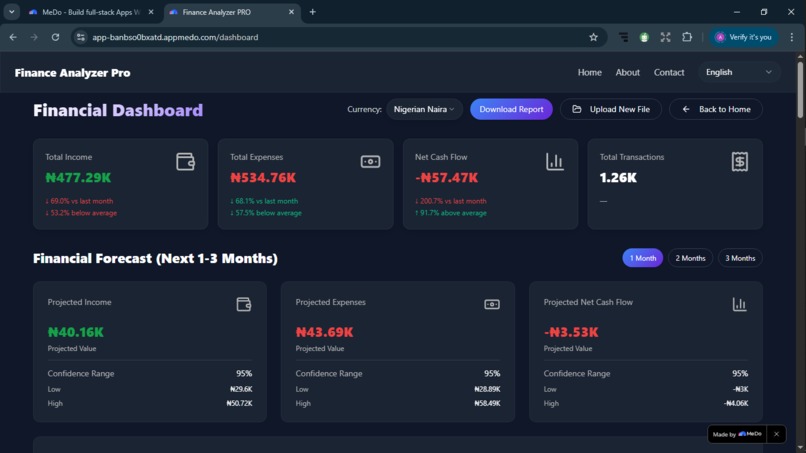View site information icon in address bar
This screenshot has width=806, height=453.
(81, 37)
